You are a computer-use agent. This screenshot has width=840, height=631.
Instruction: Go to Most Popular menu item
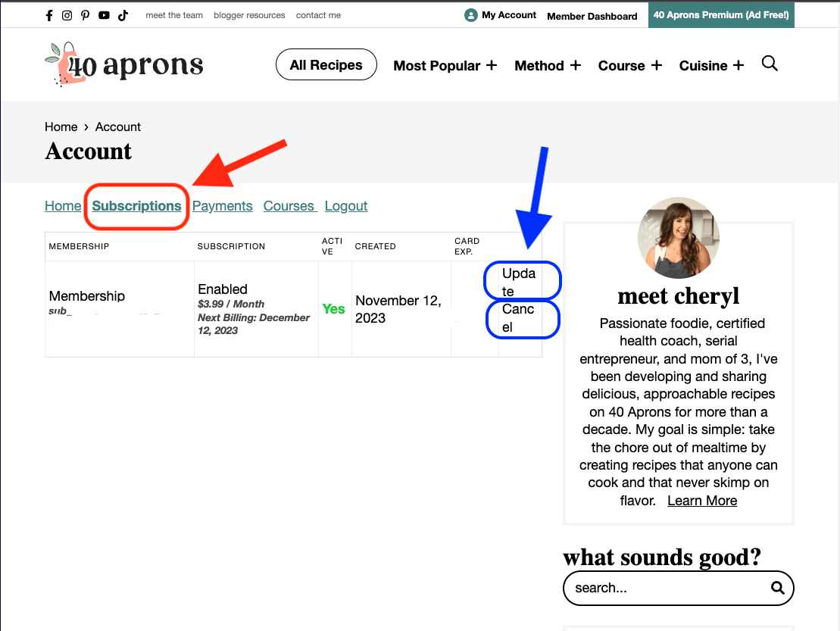436,66
